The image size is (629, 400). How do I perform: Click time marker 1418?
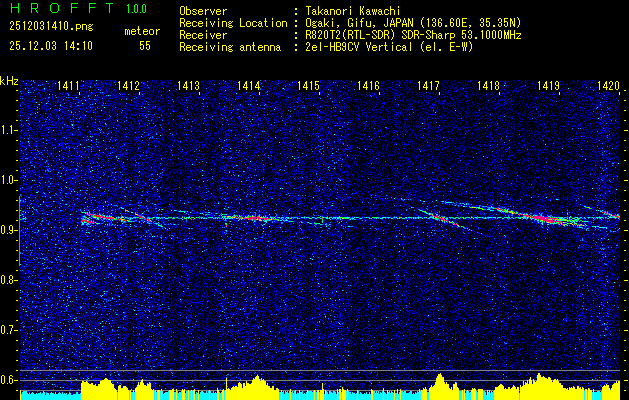488,86
